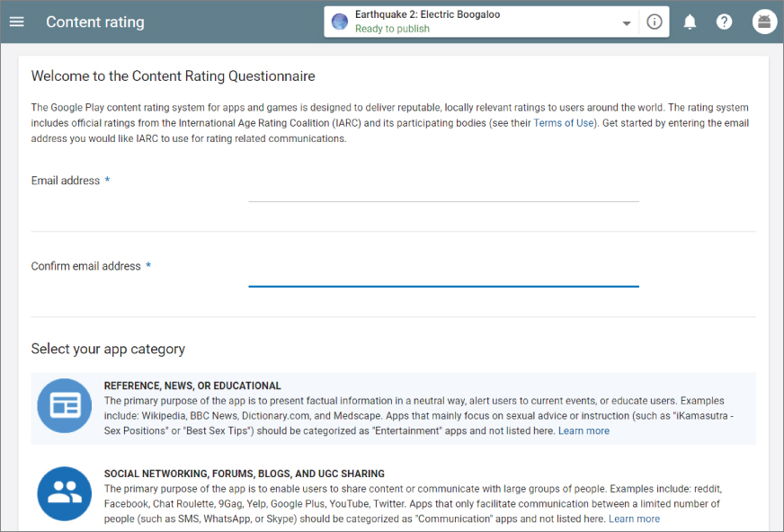Screen dimensions: 784x532
Task: Open the Terms of Use link
Action: (x=564, y=123)
